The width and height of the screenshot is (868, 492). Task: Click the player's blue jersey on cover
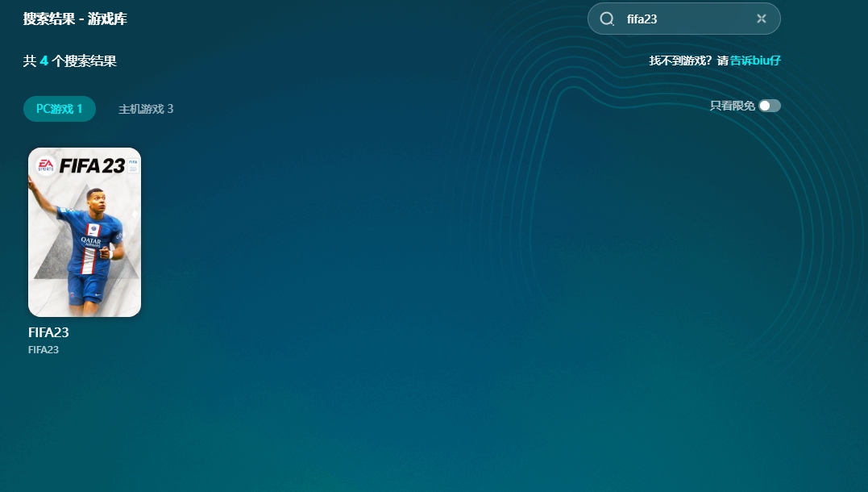coord(93,242)
